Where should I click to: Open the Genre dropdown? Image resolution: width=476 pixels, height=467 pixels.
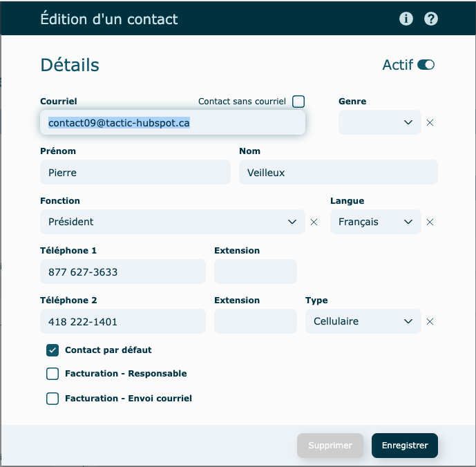(379, 122)
